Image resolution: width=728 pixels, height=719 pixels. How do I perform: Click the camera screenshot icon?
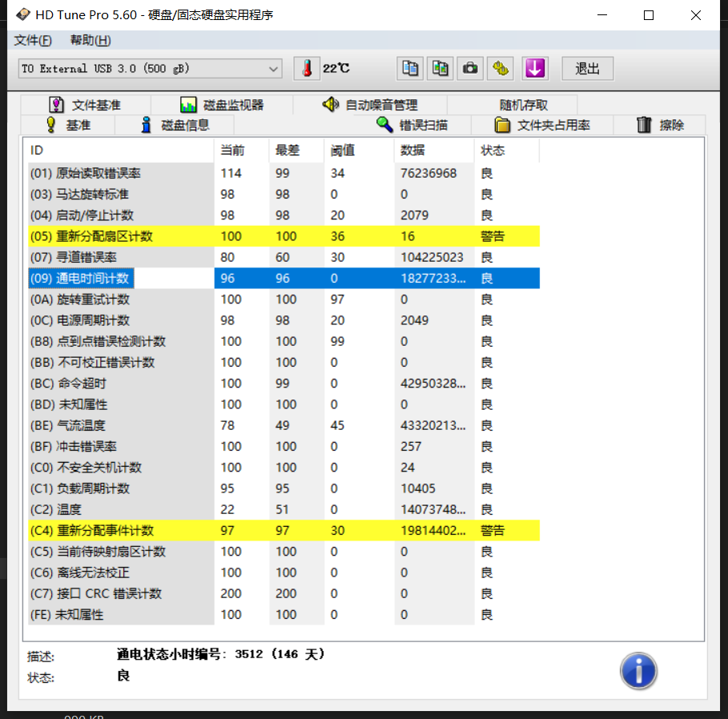pyautogui.click(x=470, y=69)
